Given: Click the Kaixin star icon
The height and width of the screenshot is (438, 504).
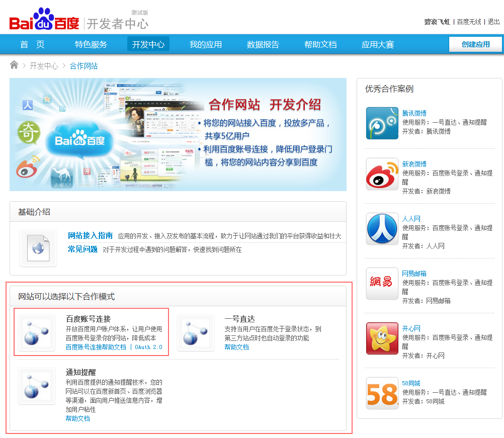Looking at the screenshot, I should point(381,338).
